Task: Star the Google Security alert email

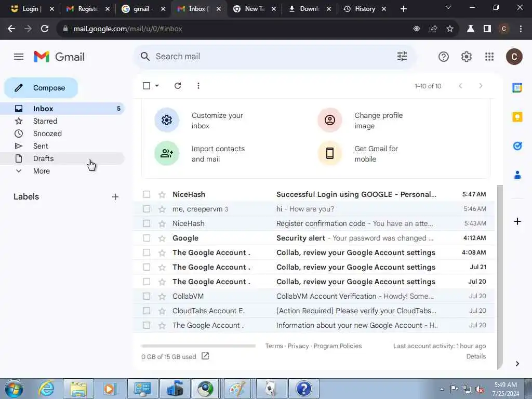Action: tap(162, 238)
